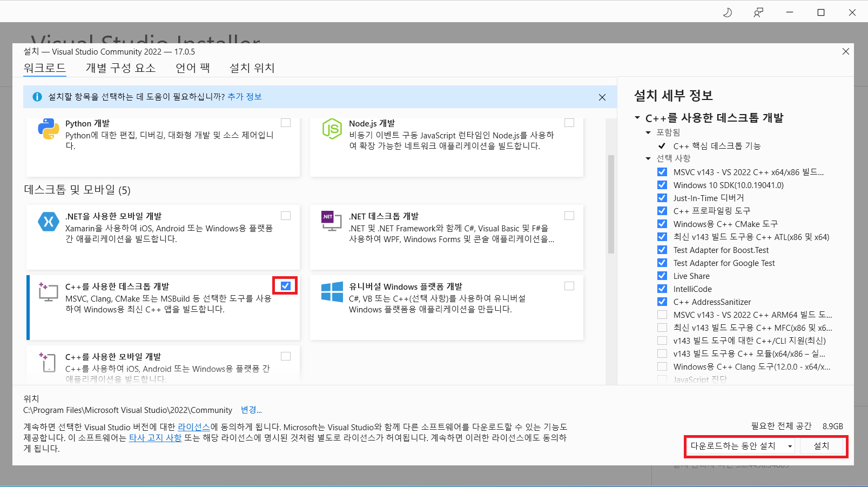Check the Python 개발 workload checkbox
The image size is (868, 487).
coord(286,123)
